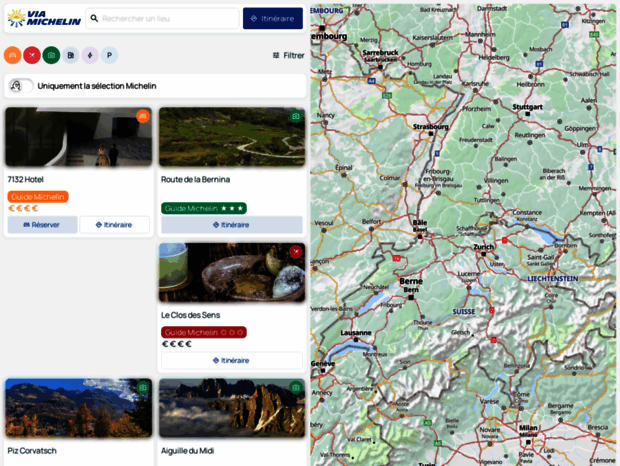The image size is (620, 466).
Task: Enable 'Uniquement la sélection Michelin' switch
Action: click(x=21, y=86)
